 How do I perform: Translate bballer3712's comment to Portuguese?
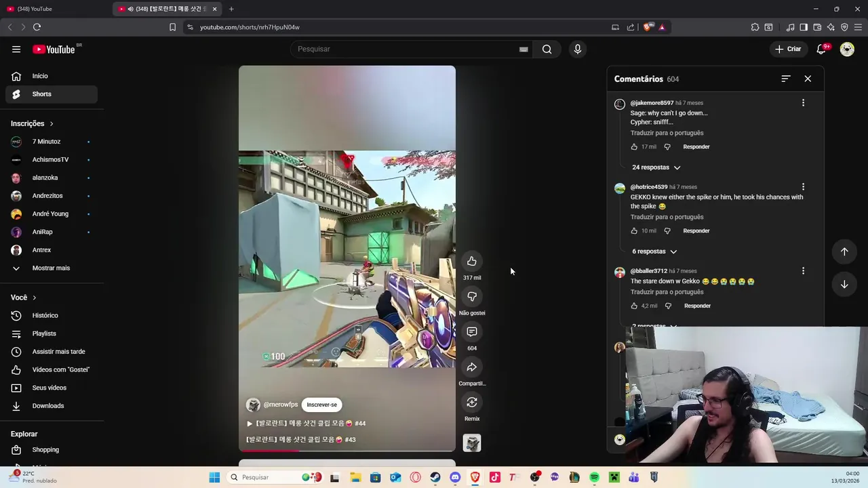point(667,292)
